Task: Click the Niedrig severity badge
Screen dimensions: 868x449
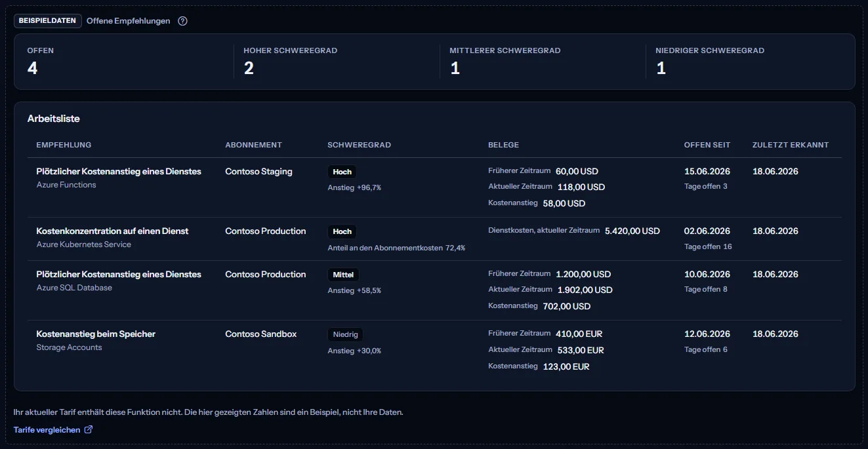Action: pyautogui.click(x=345, y=334)
